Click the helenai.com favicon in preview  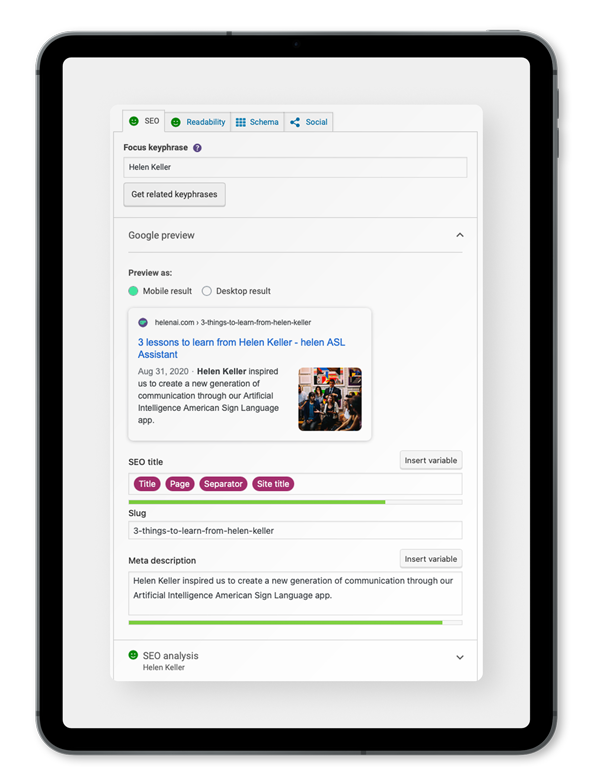143,323
